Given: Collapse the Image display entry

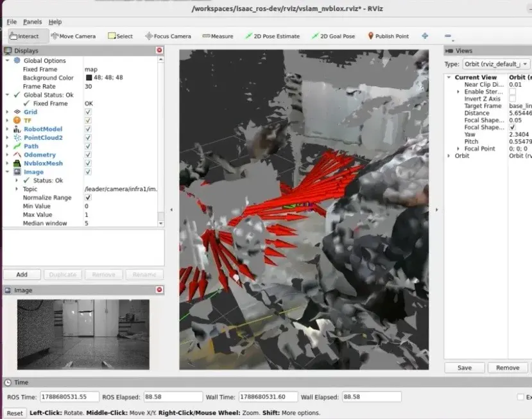Looking at the screenshot, I should coord(8,172).
